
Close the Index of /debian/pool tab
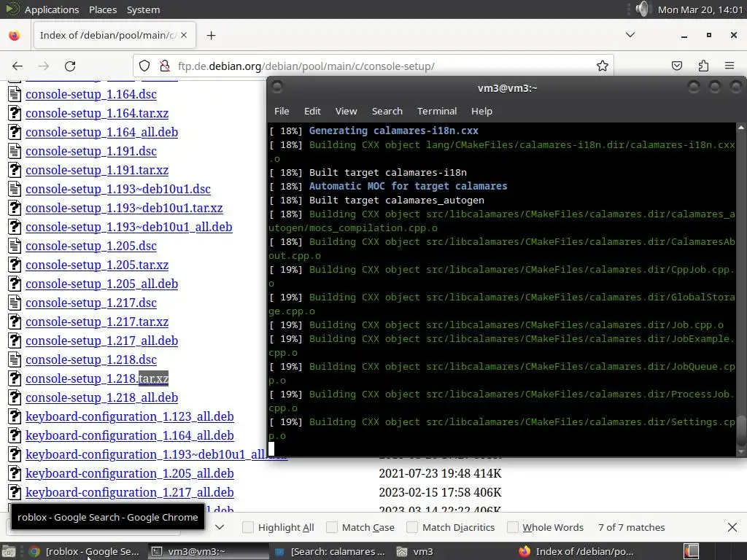click(x=184, y=35)
